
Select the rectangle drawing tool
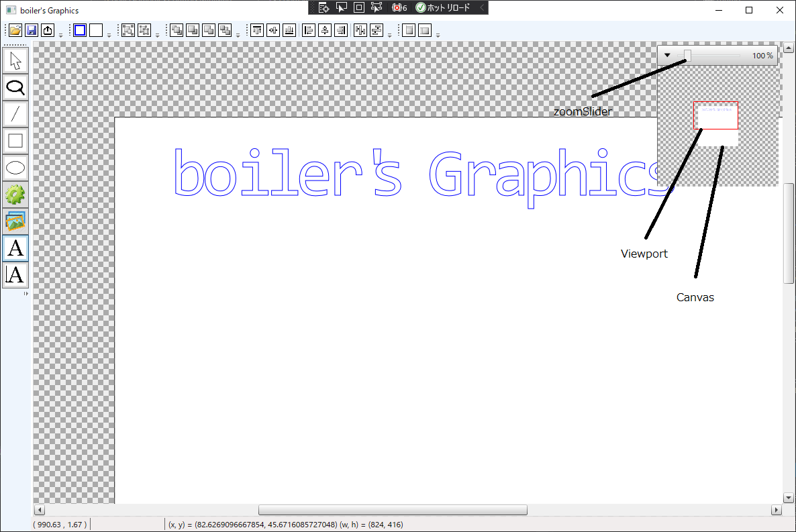(x=15, y=141)
